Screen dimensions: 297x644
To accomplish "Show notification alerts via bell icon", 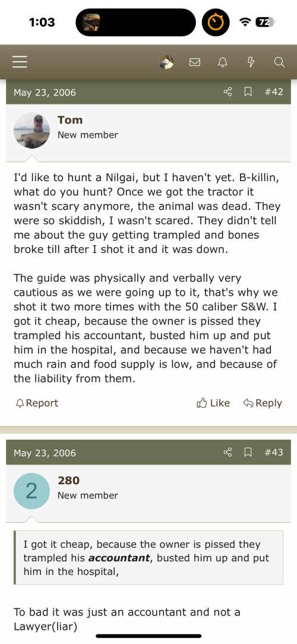I will click(223, 62).
